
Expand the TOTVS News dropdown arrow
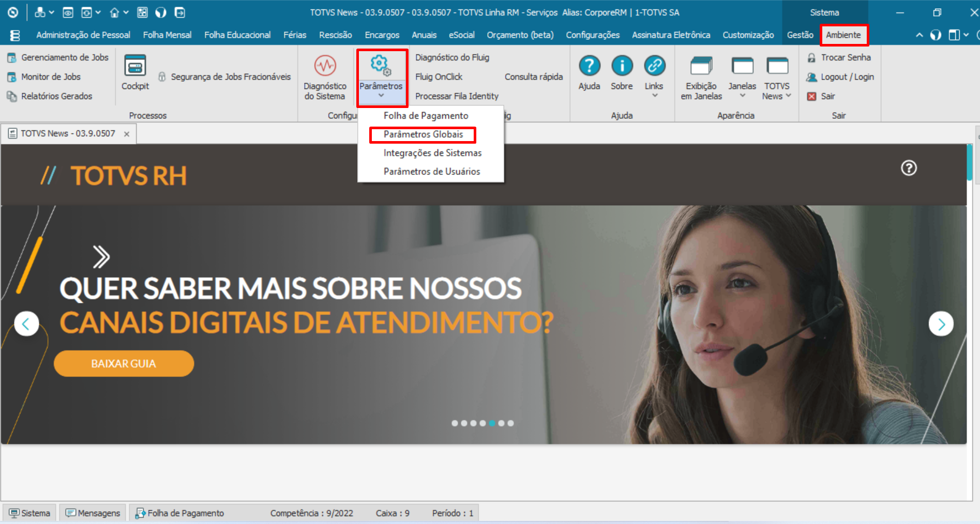pyautogui.click(x=789, y=96)
